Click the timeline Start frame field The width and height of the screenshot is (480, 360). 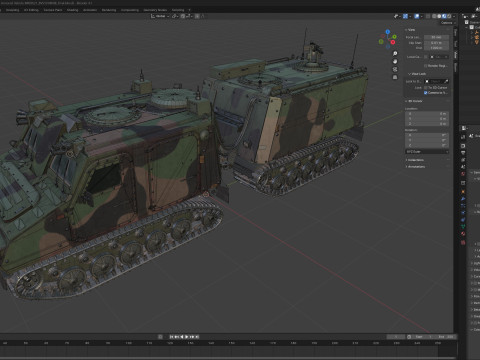(x=423, y=337)
